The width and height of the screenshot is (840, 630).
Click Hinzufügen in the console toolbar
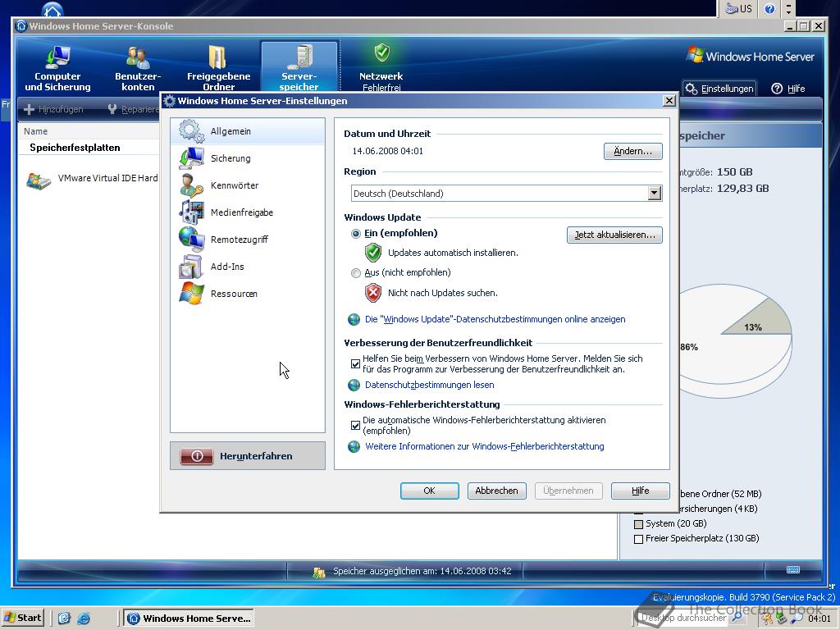point(53,109)
